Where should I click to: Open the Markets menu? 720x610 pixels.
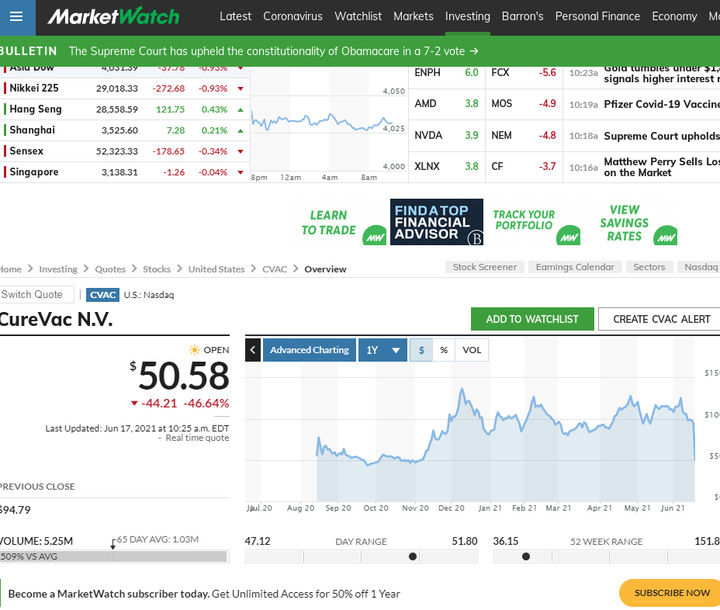[413, 17]
